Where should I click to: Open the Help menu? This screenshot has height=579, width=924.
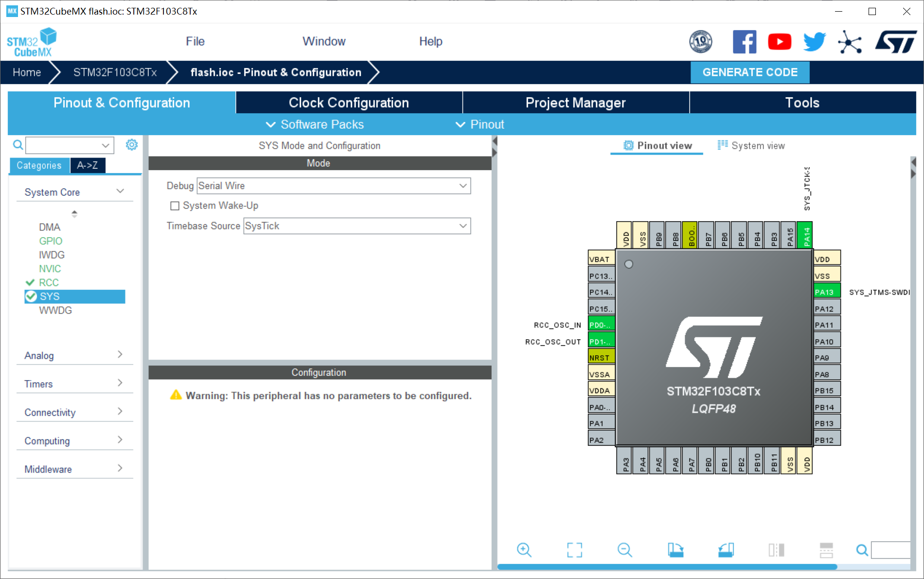point(430,42)
